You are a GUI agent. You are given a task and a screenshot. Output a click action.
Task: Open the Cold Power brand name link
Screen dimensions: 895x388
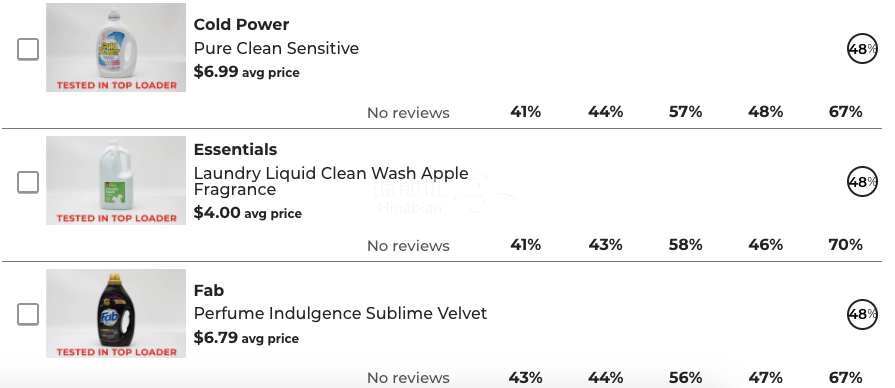pos(241,25)
